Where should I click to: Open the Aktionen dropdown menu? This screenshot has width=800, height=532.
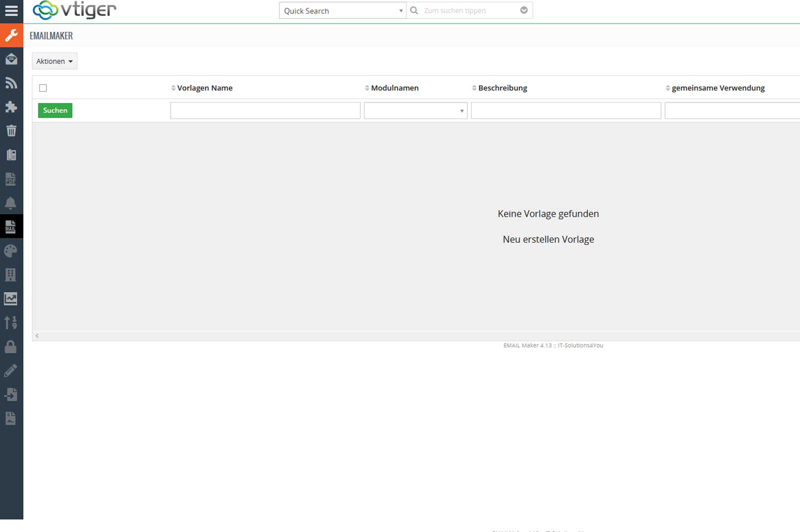pos(54,61)
